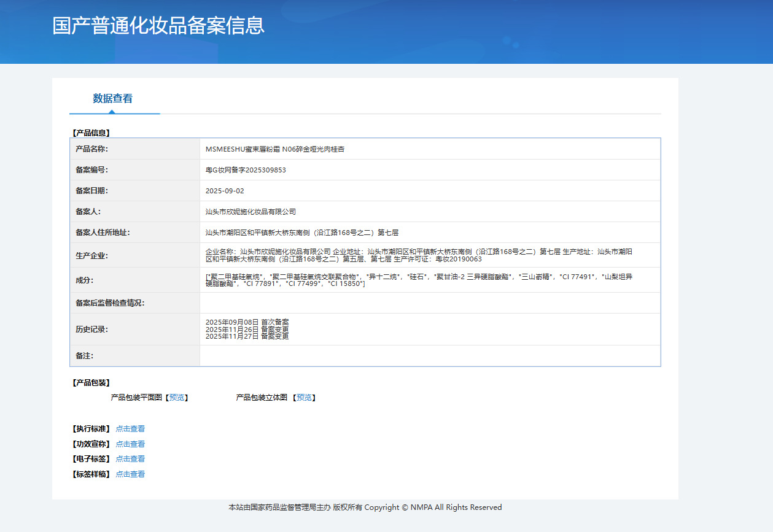Open the 数据查看 tab
This screenshot has width=773, height=532.
(113, 98)
